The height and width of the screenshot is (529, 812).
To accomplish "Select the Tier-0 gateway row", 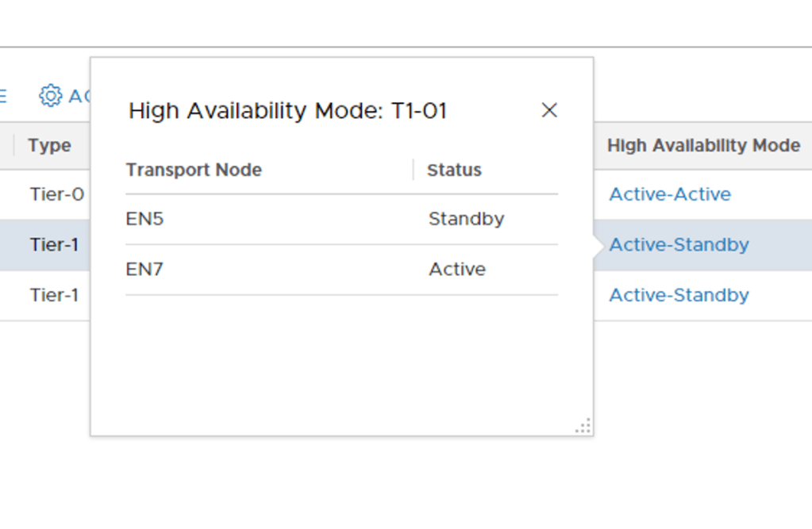I will pos(57,194).
